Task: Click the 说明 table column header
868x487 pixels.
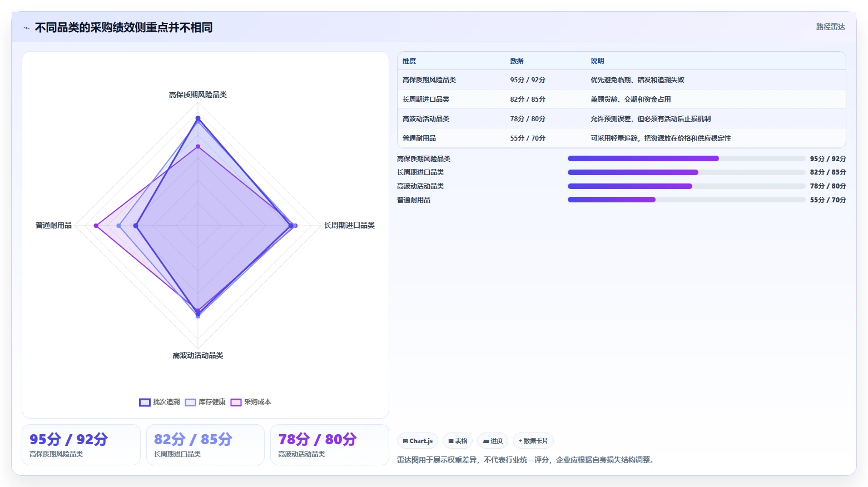Action: [597, 61]
